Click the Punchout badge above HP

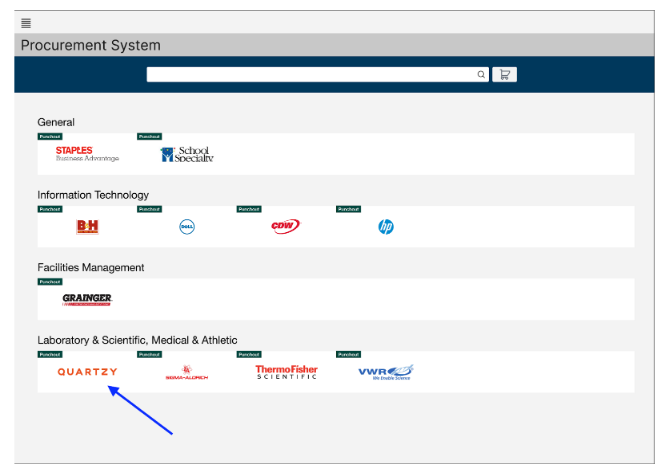click(x=349, y=209)
